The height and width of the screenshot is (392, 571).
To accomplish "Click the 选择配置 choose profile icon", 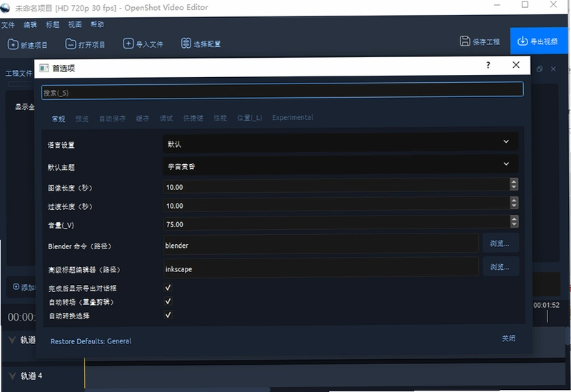I will tap(186, 44).
